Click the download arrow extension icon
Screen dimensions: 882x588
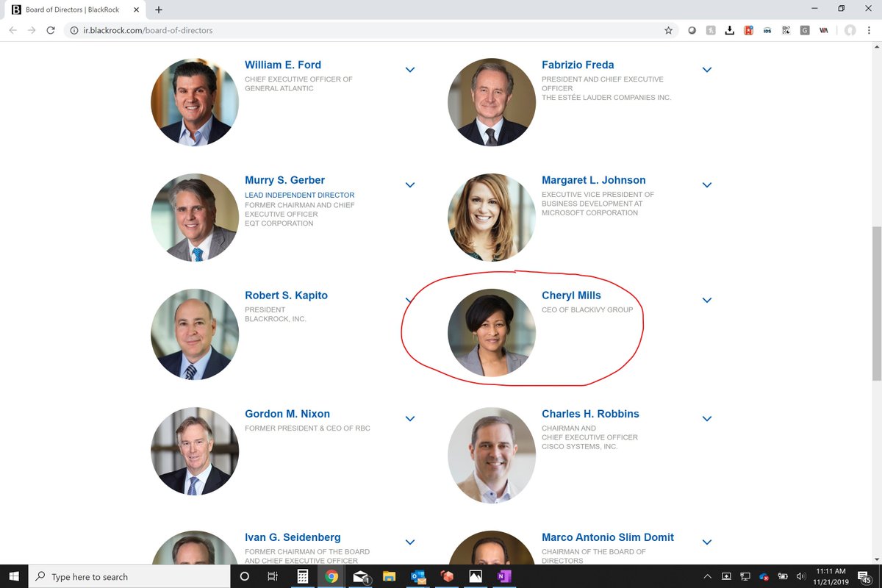729,30
